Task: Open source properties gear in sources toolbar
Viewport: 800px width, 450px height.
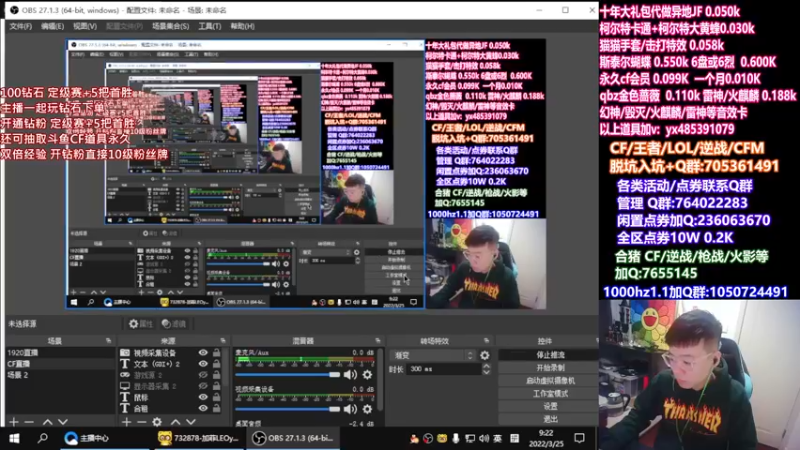Action: coord(157,422)
